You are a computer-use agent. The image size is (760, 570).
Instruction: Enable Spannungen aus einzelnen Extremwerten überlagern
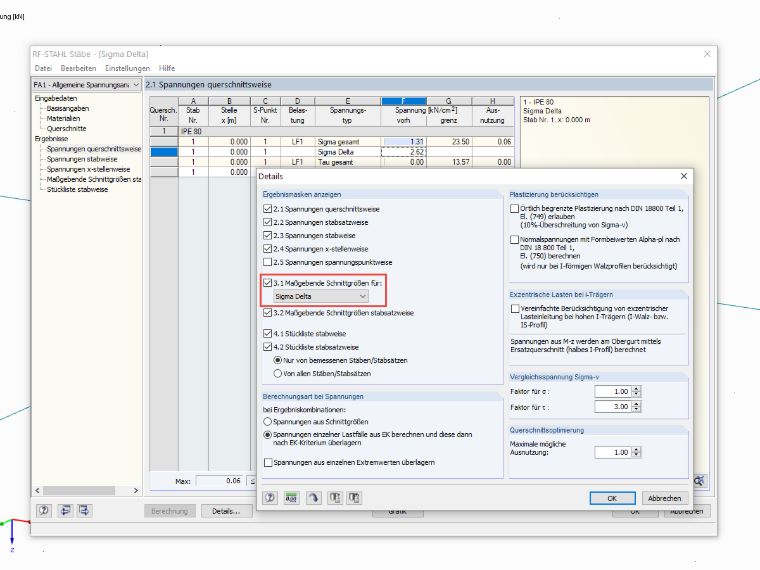tap(268, 462)
